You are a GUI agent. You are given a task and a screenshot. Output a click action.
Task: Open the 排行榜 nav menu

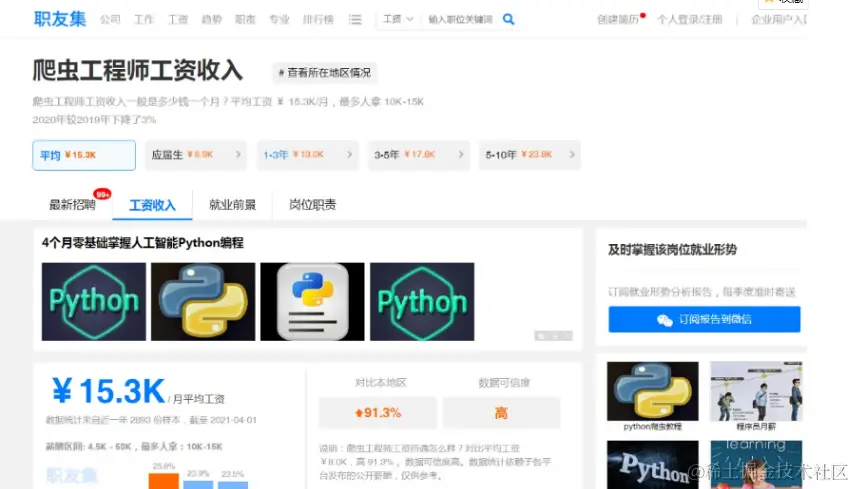click(318, 20)
